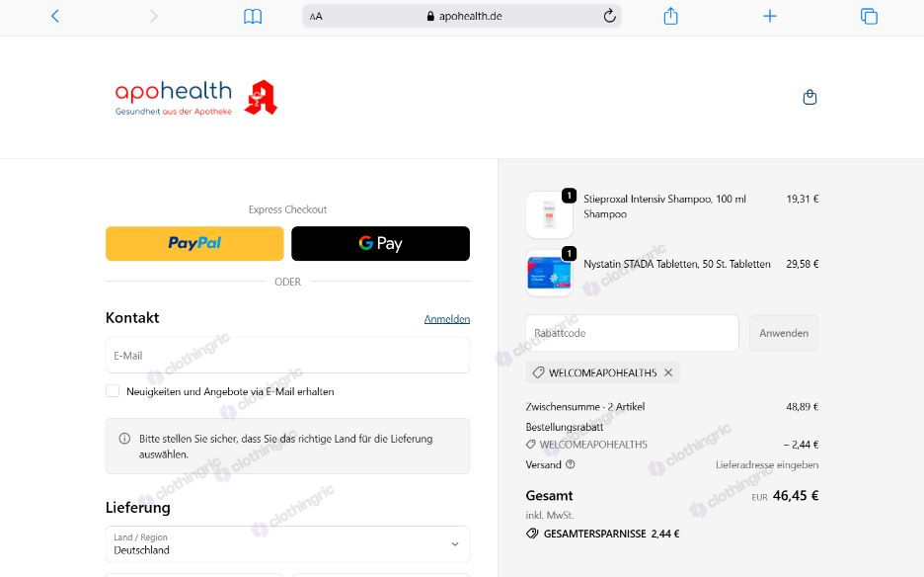Click the Anwenden discount button
Screen dimensions: 924x577
tap(784, 333)
